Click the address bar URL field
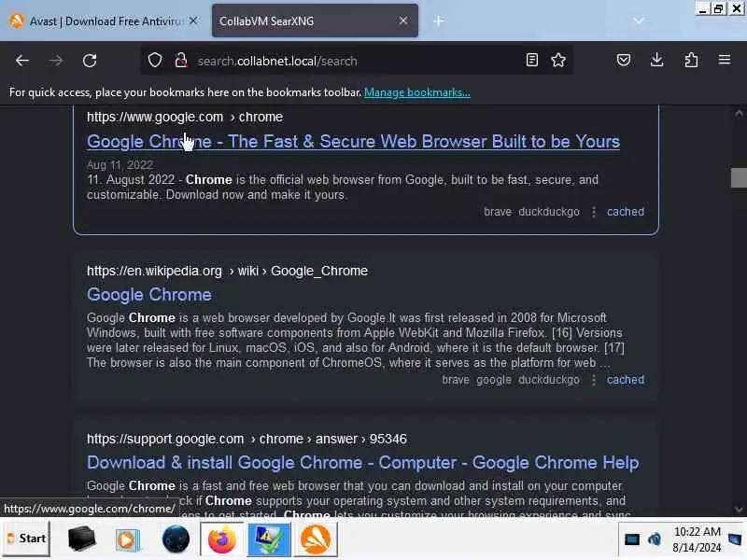This screenshot has height=560, width=747. 358,61
